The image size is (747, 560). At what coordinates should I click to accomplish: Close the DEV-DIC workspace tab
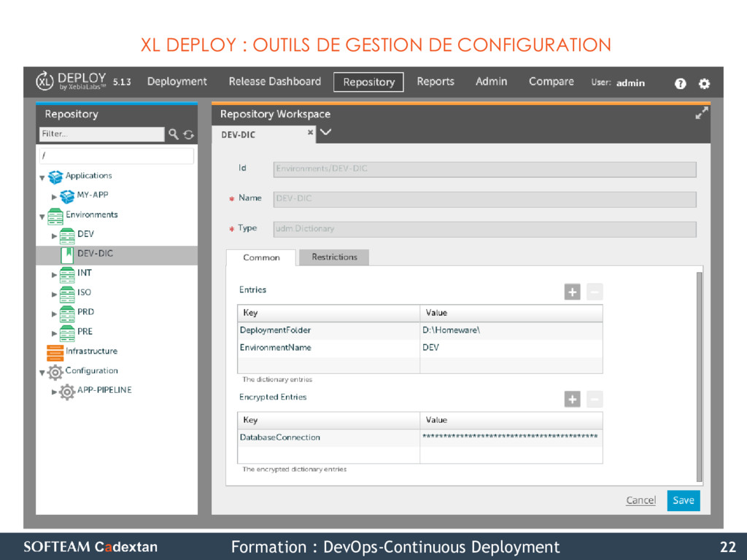[310, 133]
